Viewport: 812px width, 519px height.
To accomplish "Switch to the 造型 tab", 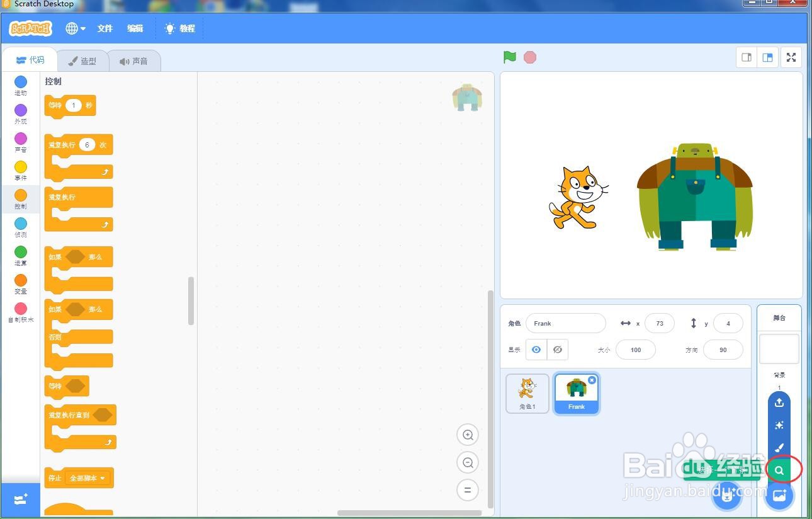I will (82, 61).
